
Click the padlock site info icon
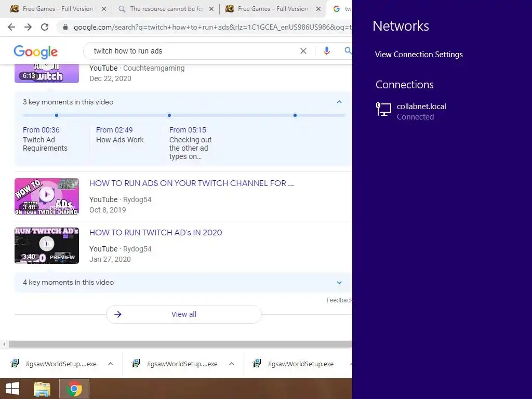[x=65, y=27]
